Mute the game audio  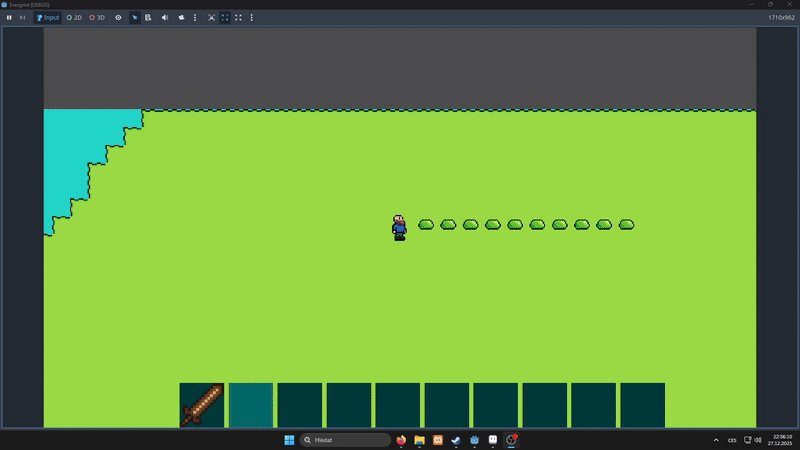tap(165, 17)
